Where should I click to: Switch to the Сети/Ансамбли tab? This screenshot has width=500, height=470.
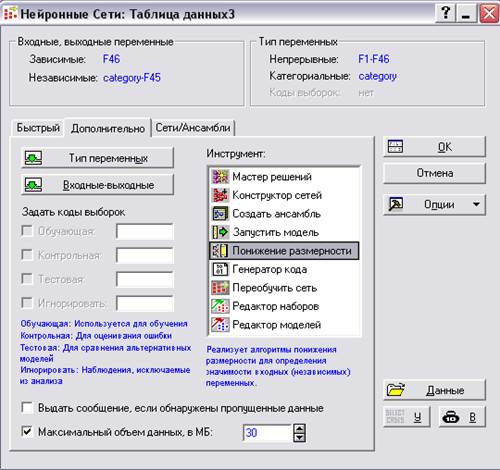click(193, 128)
